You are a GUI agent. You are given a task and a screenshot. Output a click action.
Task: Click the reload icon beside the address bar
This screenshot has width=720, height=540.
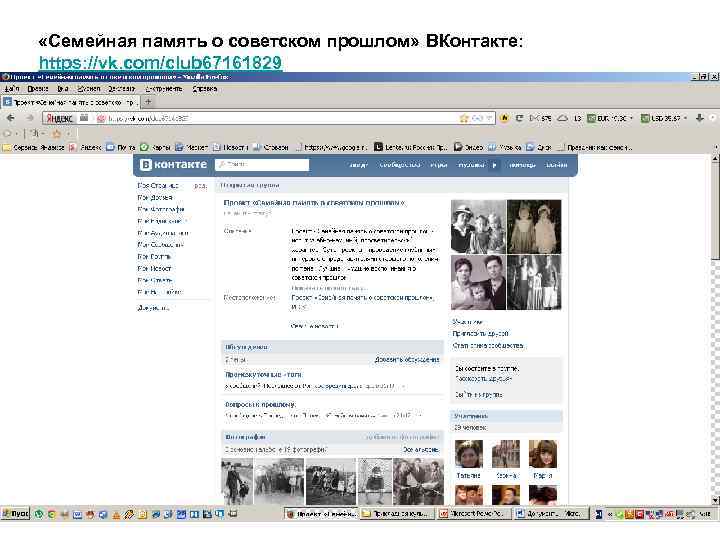(519, 118)
